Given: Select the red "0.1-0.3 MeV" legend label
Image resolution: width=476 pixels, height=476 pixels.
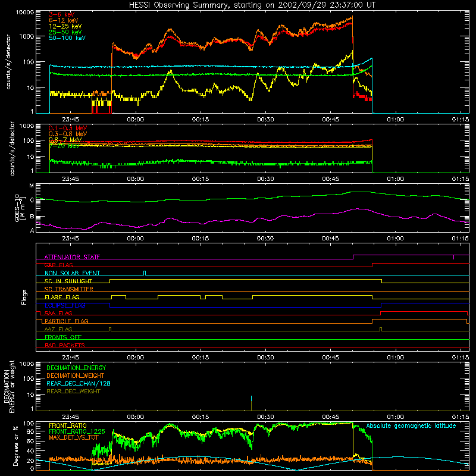Looking at the screenshot, I should [68, 128].
